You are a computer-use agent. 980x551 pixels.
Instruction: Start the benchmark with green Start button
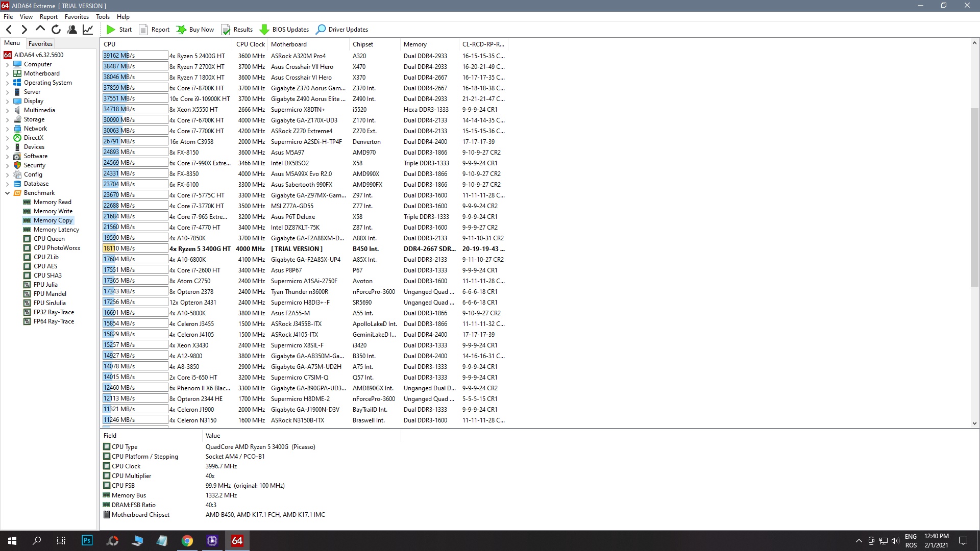click(119, 30)
